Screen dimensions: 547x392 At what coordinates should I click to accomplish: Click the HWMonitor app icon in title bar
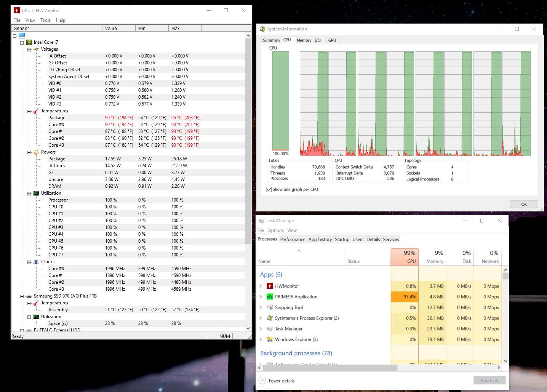coord(17,10)
